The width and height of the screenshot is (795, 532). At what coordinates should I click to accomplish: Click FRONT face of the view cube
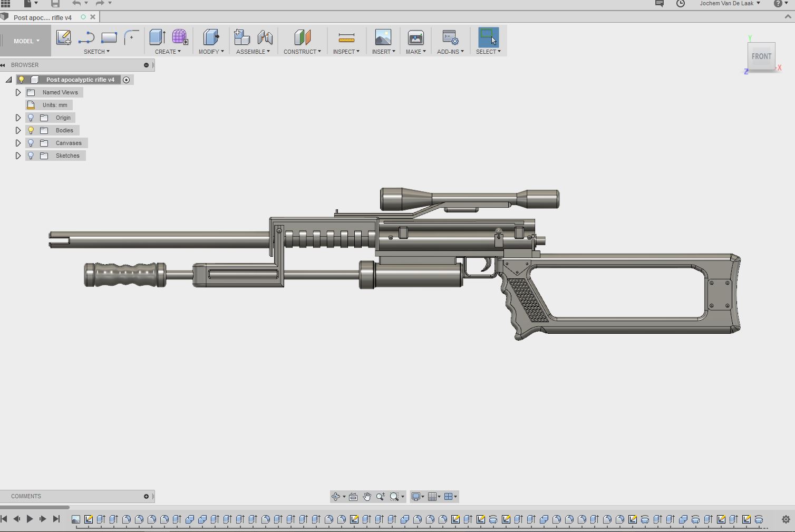tap(761, 56)
